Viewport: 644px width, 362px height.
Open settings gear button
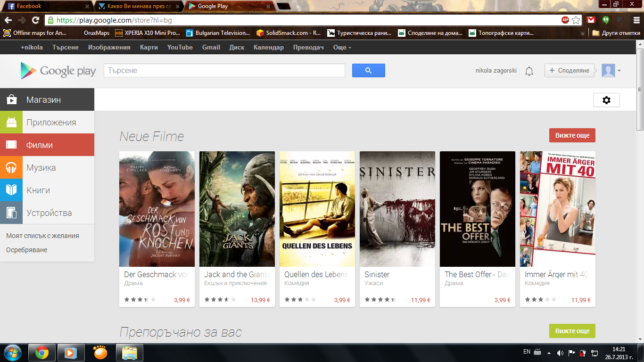click(606, 100)
